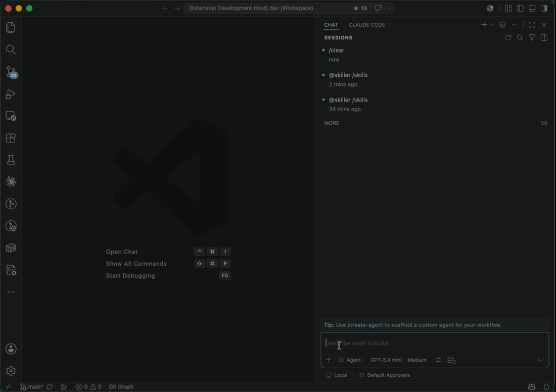Open the Testing flask view
Viewport: 556px width, 392px height.
[x=11, y=160]
